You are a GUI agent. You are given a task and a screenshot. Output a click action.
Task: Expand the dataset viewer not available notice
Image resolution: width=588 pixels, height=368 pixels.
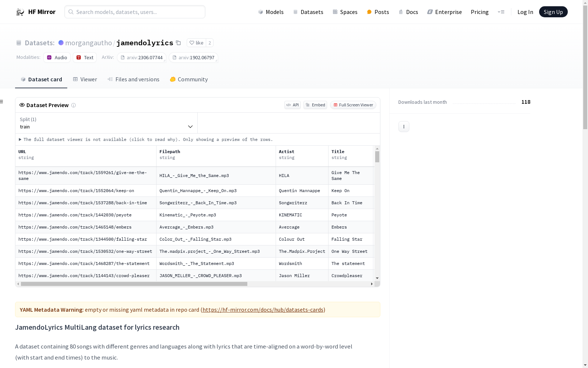point(146,139)
